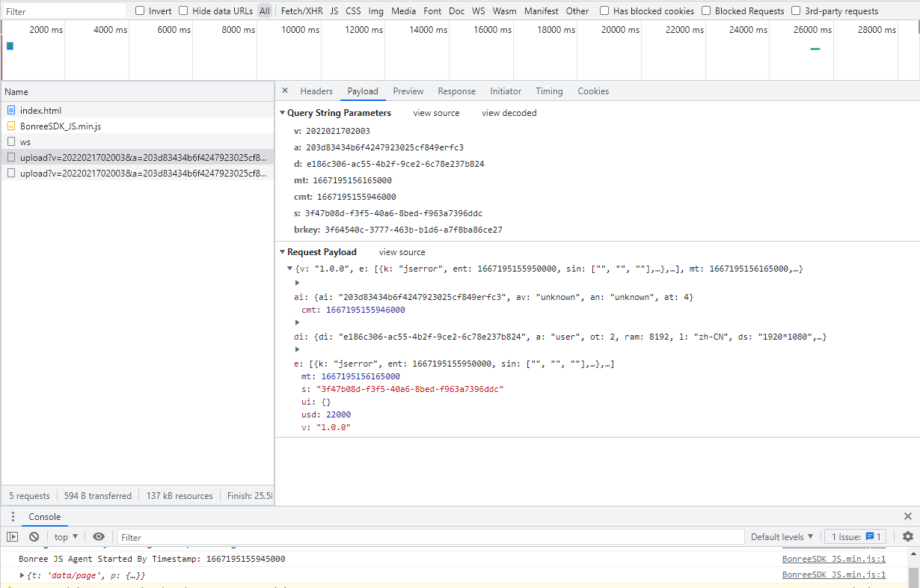This screenshot has width=920, height=588.
Task: Click view decoded link
Action: (509, 113)
